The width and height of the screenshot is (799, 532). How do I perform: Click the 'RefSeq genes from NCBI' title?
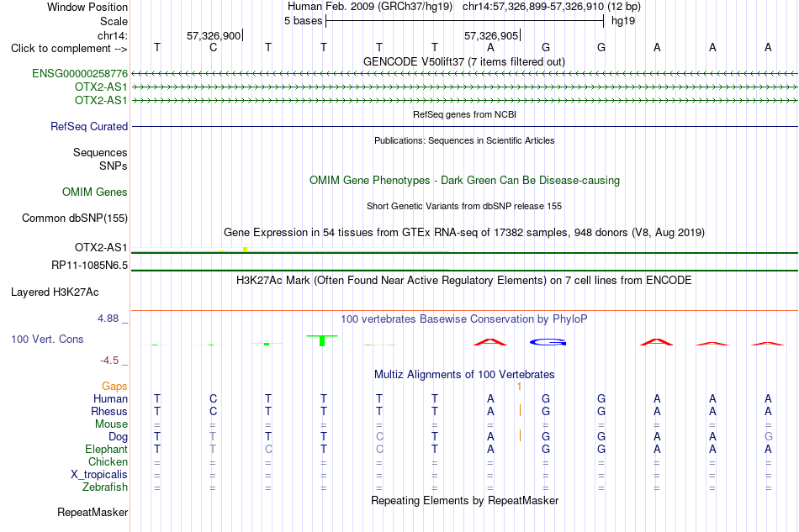[x=465, y=114]
